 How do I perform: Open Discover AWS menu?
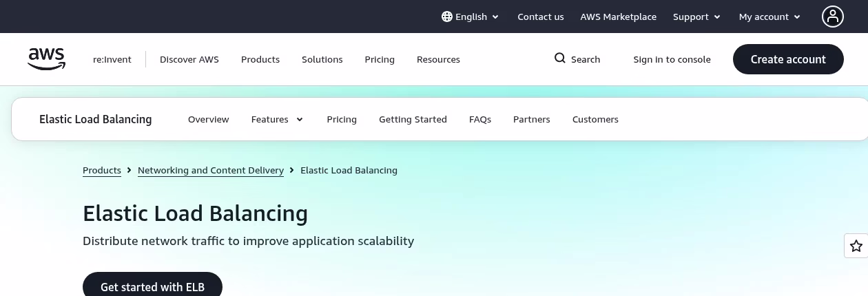(x=189, y=59)
